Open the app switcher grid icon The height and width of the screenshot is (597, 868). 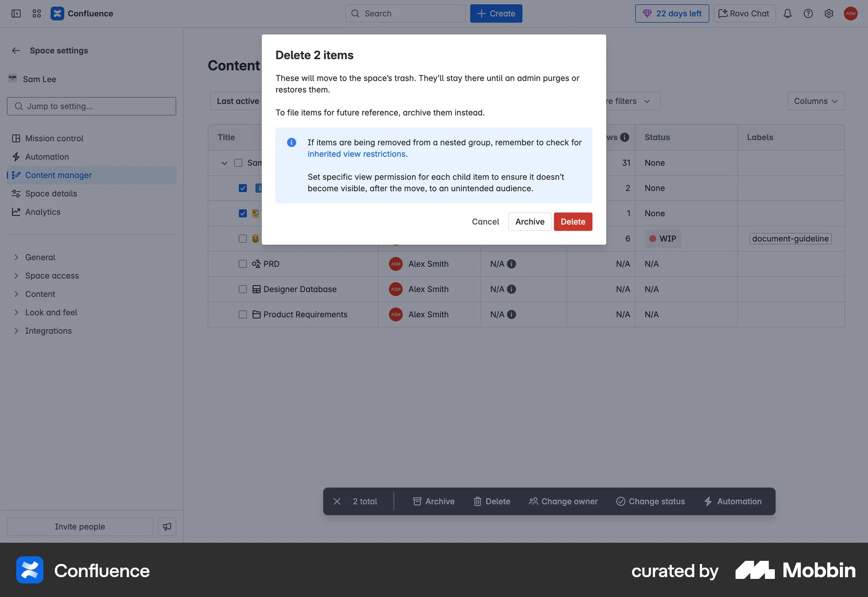[36, 14]
